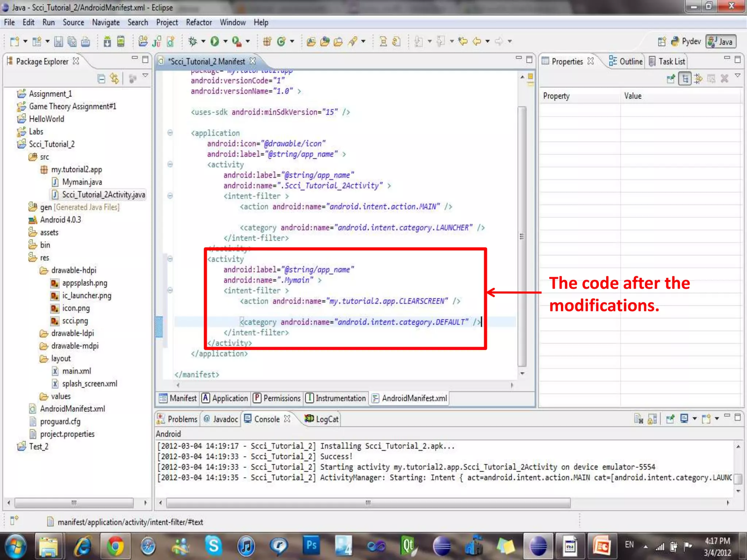Open the Debug button dropdown arrow
The height and width of the screenshot is (560, 747).
click(x=203, y=42)
